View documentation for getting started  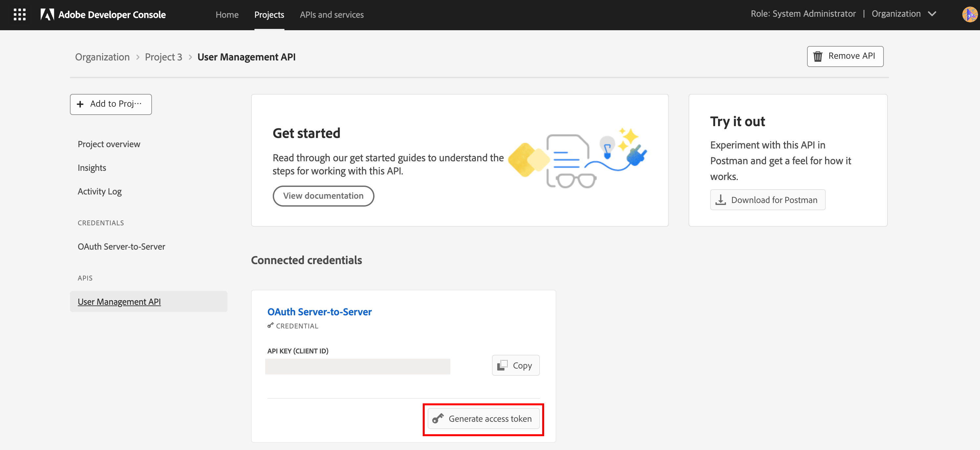coord(323,196)
